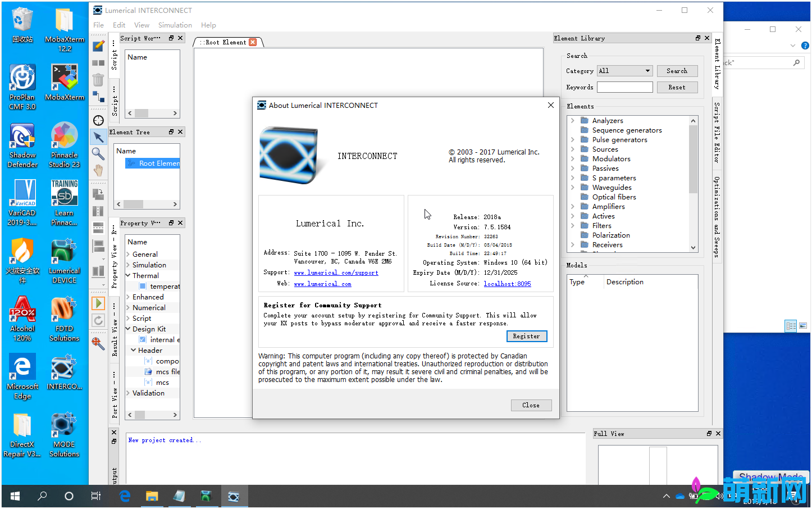The width and height of the screenshot is (812, 509).
Task: Click the green Run simulation arrow
Action: (98, 303)
